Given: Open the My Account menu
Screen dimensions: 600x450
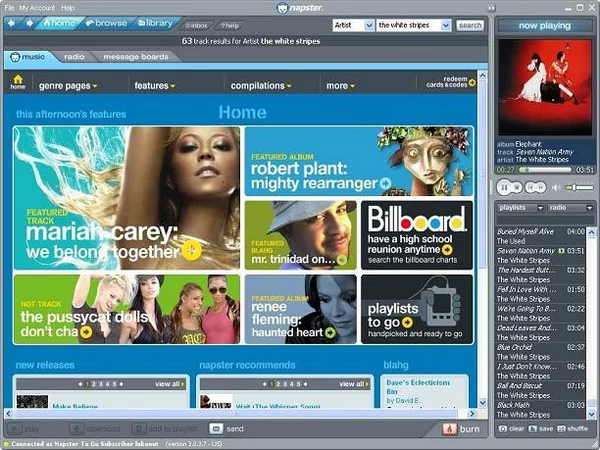Looking at the screenshot, I should 37,8.
